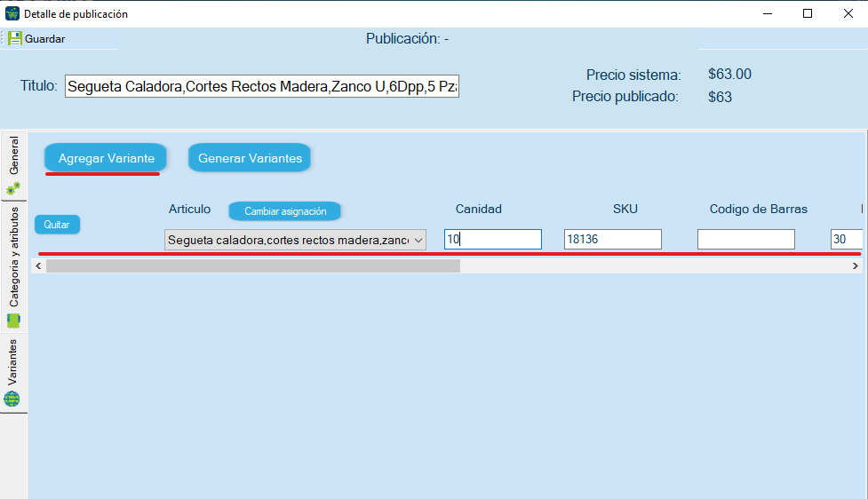Click the Guardar floppy disk icon
Viewport: 868px width, 499px height.
[15, 39]
